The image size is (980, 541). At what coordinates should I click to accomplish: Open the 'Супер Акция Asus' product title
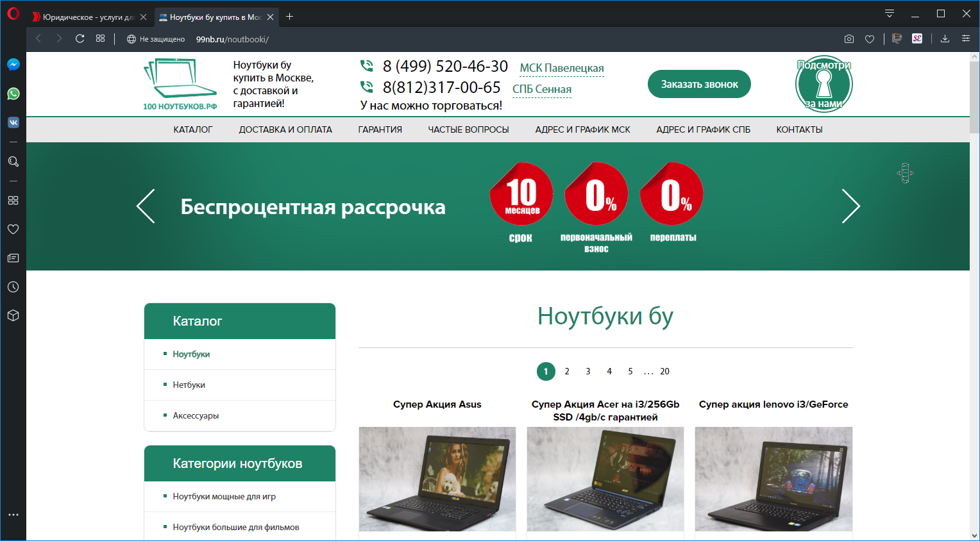[437, 404]
